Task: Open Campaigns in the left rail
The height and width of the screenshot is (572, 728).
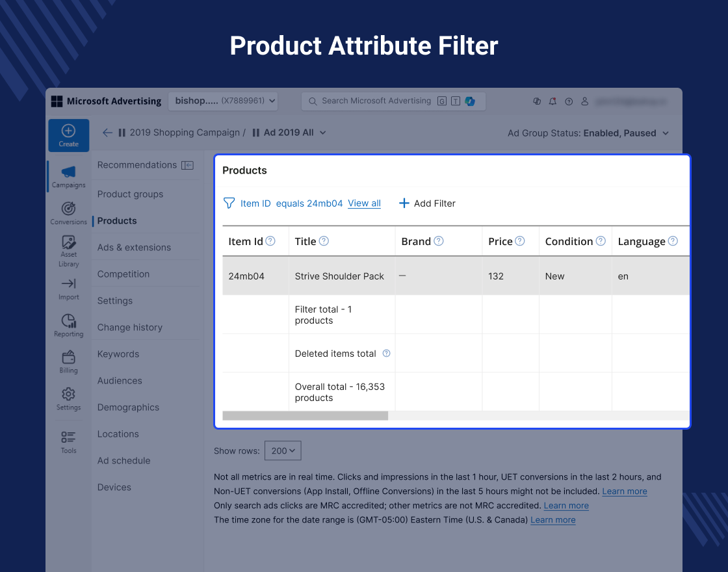Action: tap(68, 176)
